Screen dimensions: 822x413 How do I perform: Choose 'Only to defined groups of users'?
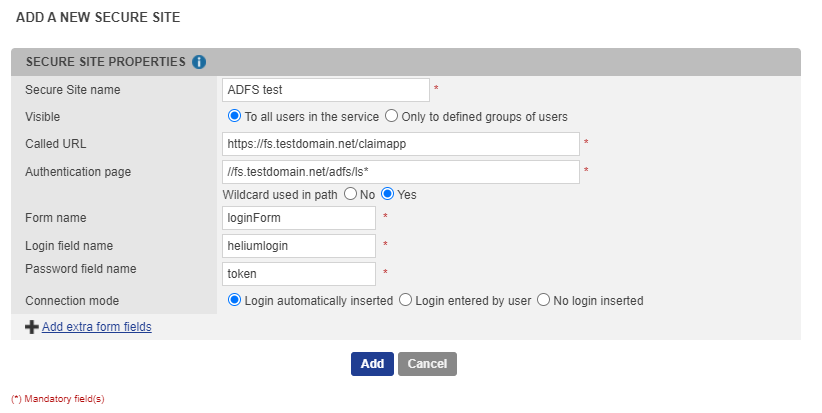[x=392, y=116]
